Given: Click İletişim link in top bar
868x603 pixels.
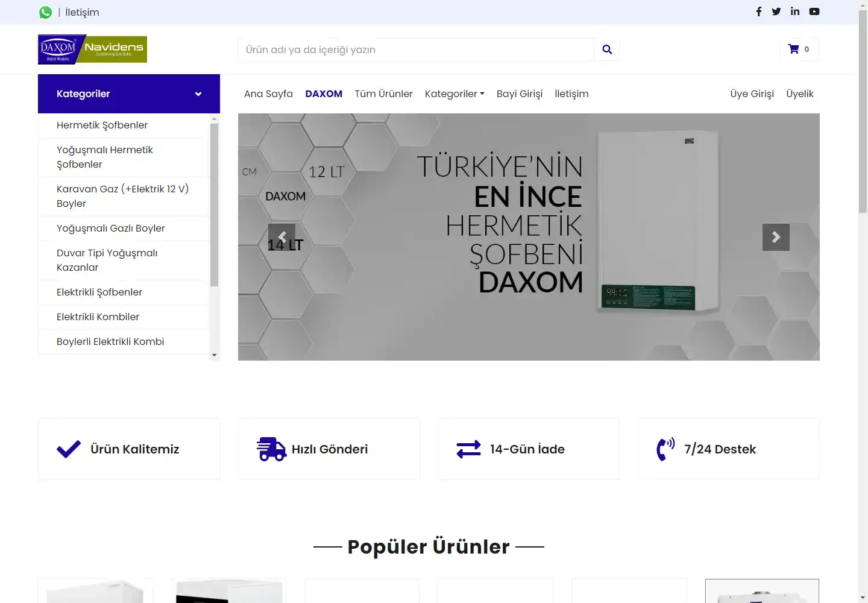Looking at the screenshot, I should click(82, 12).
